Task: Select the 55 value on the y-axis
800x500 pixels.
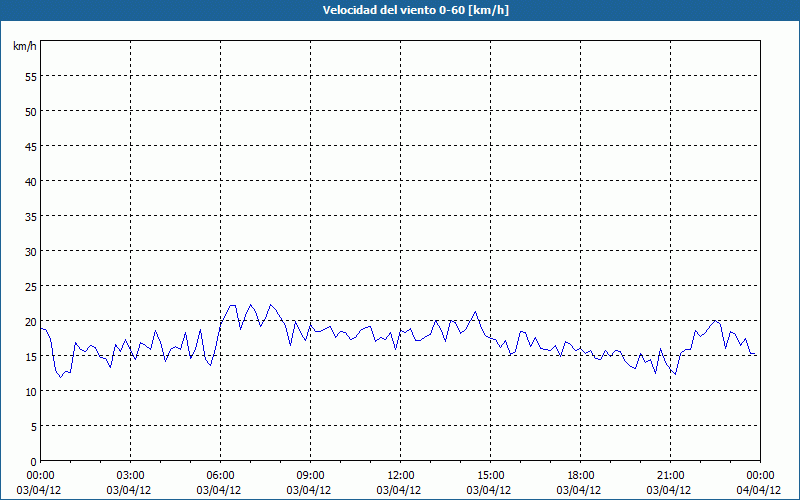Action: point(31,77)
